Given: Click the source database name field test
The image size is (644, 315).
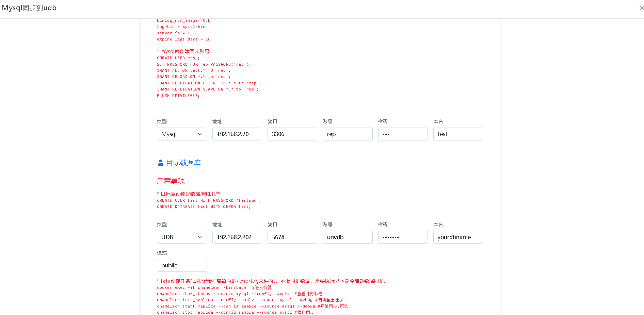Looking at the screenshot, I should [x=458, y=134].
